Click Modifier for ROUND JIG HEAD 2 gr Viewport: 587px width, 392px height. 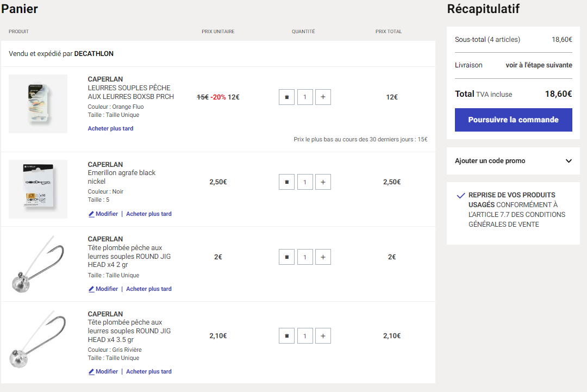103,289
